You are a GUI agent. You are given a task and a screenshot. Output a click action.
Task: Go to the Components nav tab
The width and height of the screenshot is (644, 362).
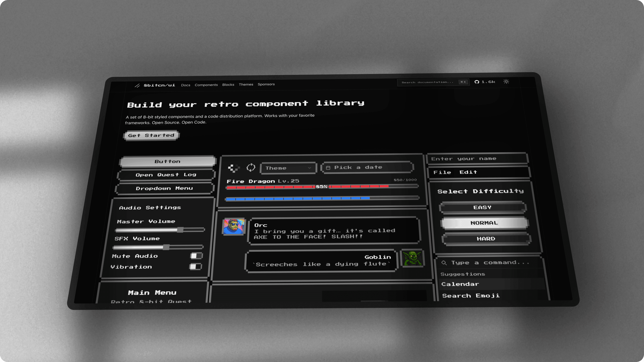click(206, 85)
